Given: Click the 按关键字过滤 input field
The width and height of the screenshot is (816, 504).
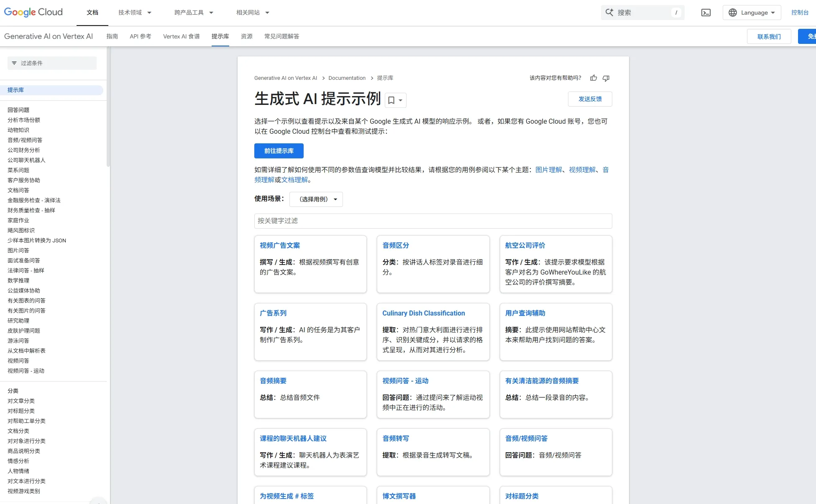Looking at the screenshot, I should (433, 221).
